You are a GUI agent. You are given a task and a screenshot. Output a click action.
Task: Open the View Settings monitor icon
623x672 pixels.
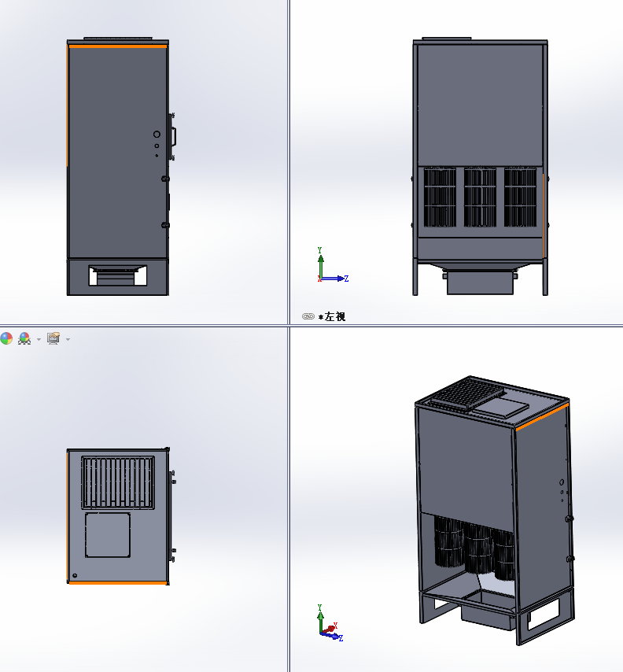point(53,338)
